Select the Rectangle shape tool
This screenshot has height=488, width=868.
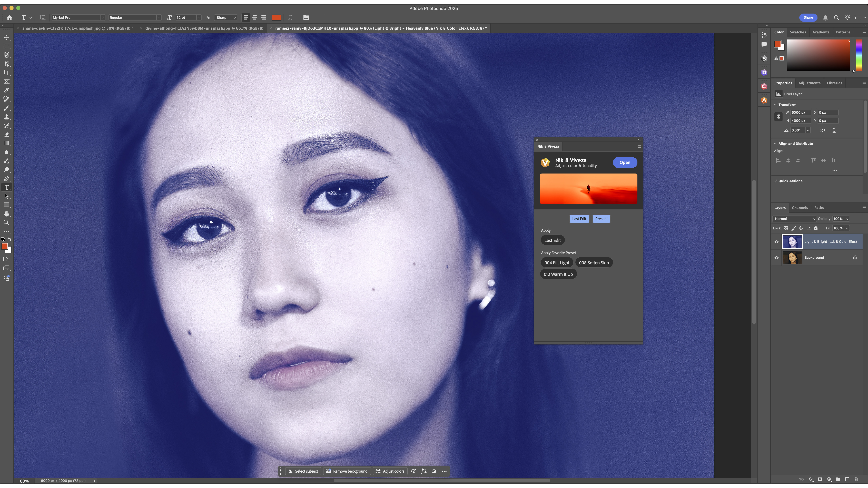(6, 205)
